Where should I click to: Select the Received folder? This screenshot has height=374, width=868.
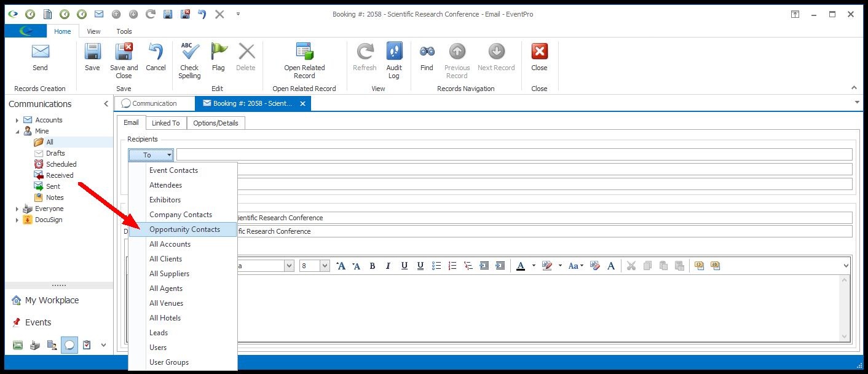pyautogui.click(x=60, y=175)
